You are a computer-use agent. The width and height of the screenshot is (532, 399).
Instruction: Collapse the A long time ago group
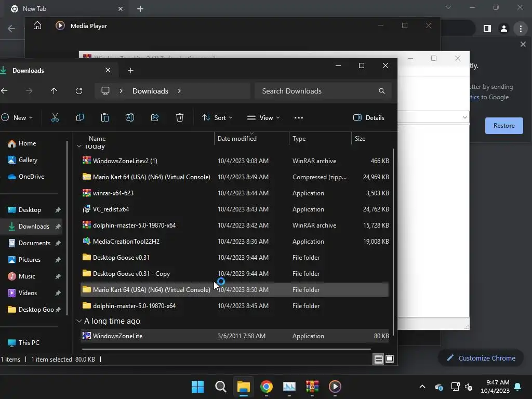(79, 321)
